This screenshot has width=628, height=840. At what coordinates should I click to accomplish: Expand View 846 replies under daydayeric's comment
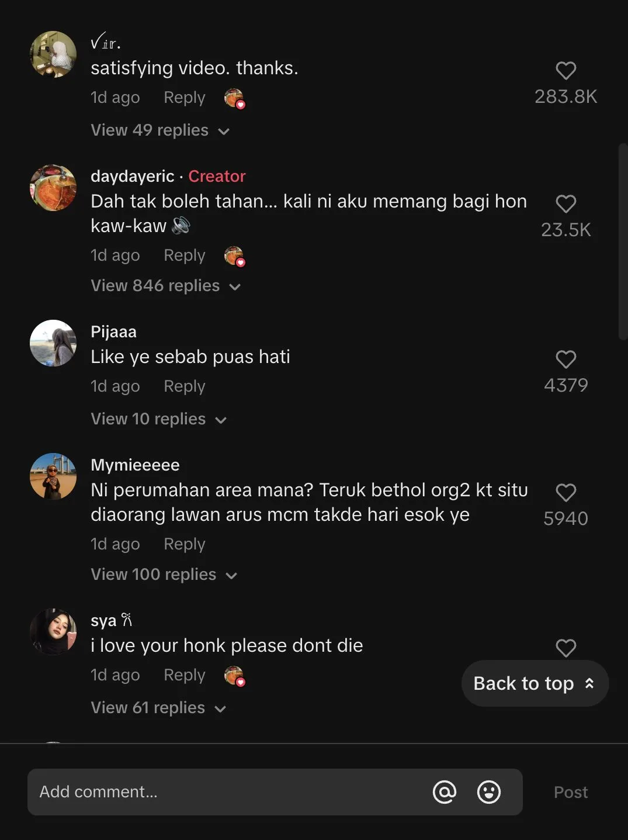[155, 285]
